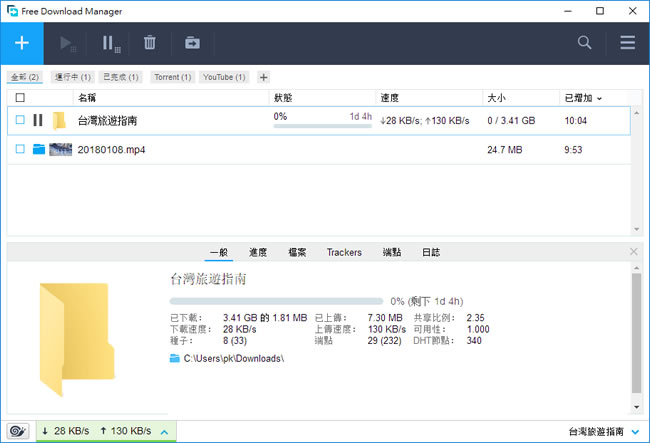Viewport: 650px width, 443px height.
Task: Switch to the Trackers tab
Action: tap(344, 252)
